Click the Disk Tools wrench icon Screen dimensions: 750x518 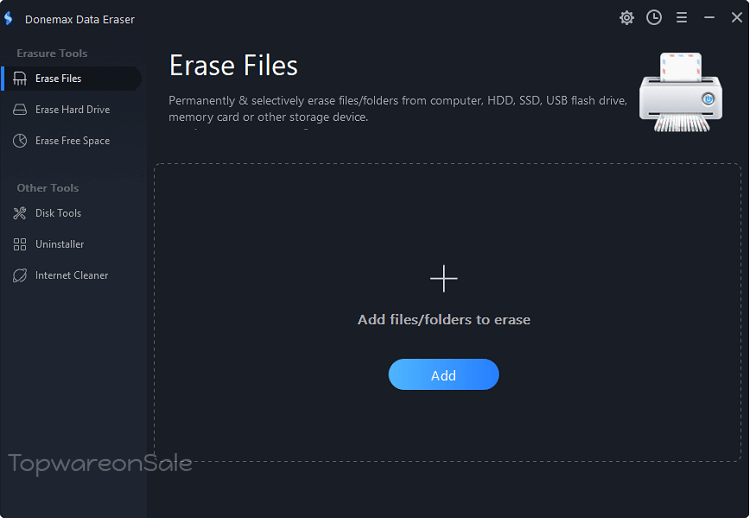20,213
